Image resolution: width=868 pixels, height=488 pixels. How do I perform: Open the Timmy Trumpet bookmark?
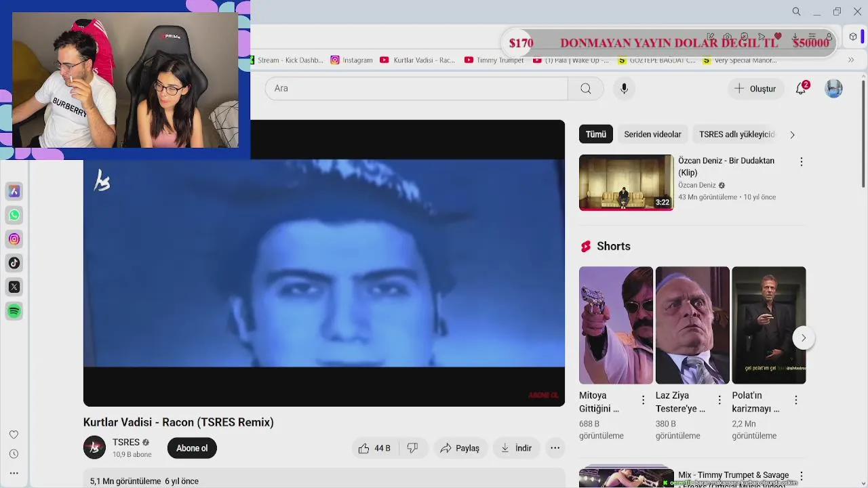pyautogui.click(x=494, y=60)
